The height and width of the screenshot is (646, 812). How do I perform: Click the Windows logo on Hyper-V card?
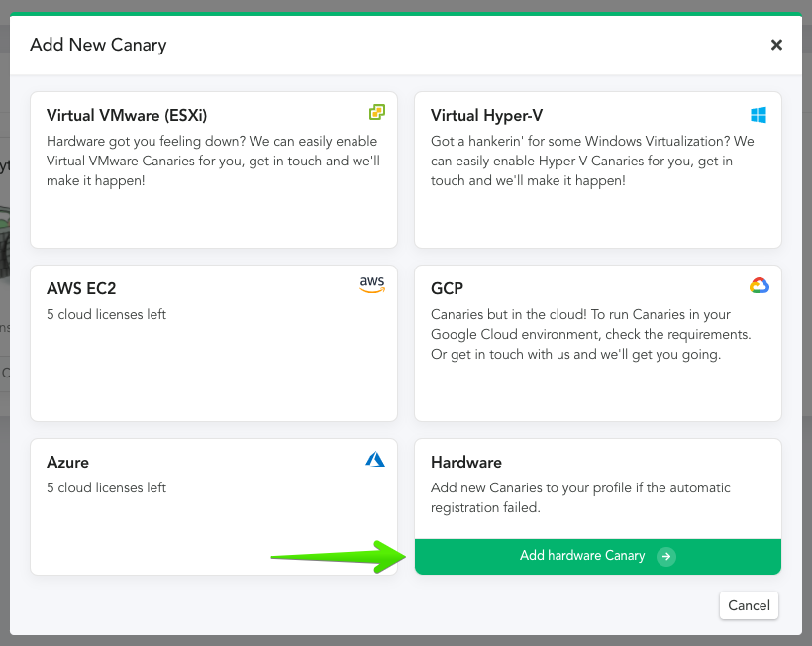click(759, 115)
